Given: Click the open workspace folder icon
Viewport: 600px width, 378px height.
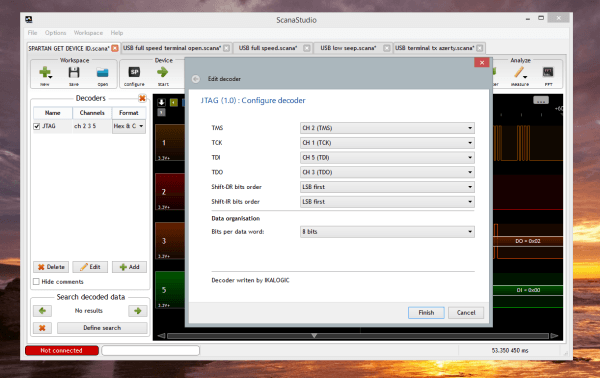Looking at the screenshot, I should (102, 72).
